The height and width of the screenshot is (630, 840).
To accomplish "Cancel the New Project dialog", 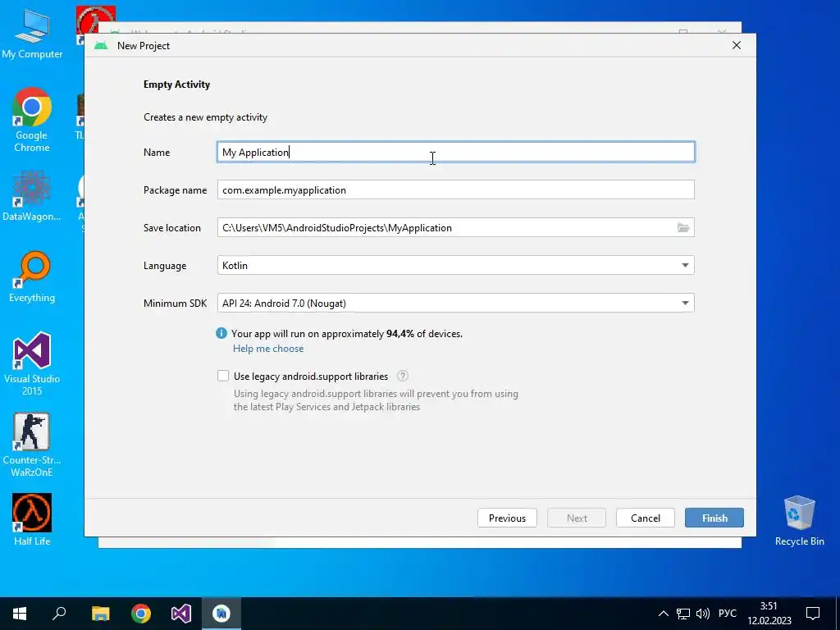I will click(646, 518).
